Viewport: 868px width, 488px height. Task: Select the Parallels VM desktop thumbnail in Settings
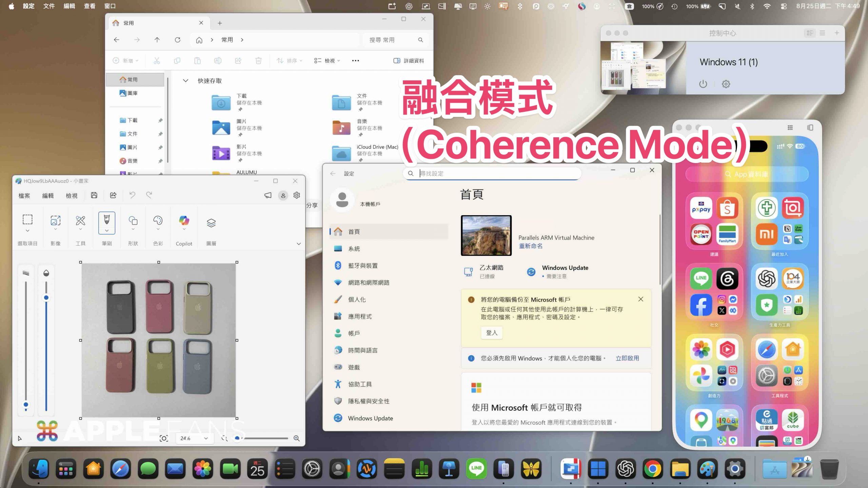pyautogui.click(x=486, y=235)
